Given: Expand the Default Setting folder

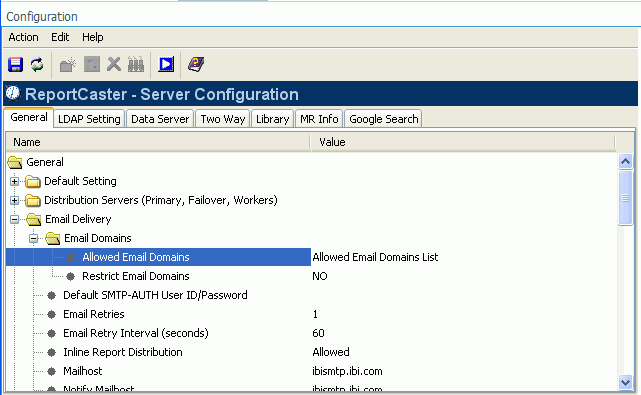Looking at the screenshot, I should [14, 181].
